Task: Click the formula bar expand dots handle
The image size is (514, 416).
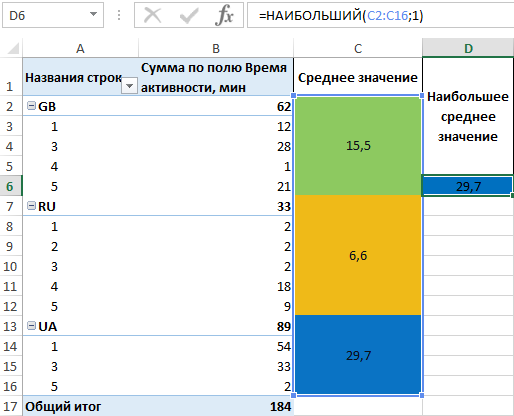Action: (119, 15)
